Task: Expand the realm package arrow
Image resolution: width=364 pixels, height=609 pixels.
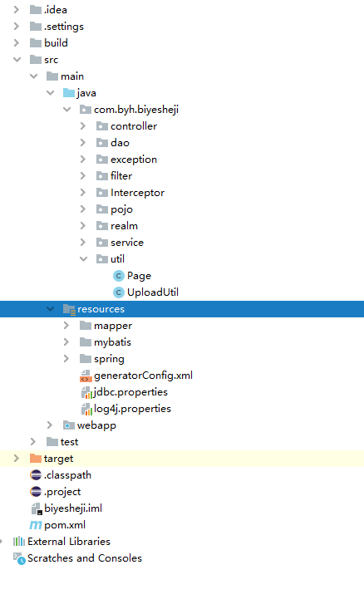Action: [83, 226]
